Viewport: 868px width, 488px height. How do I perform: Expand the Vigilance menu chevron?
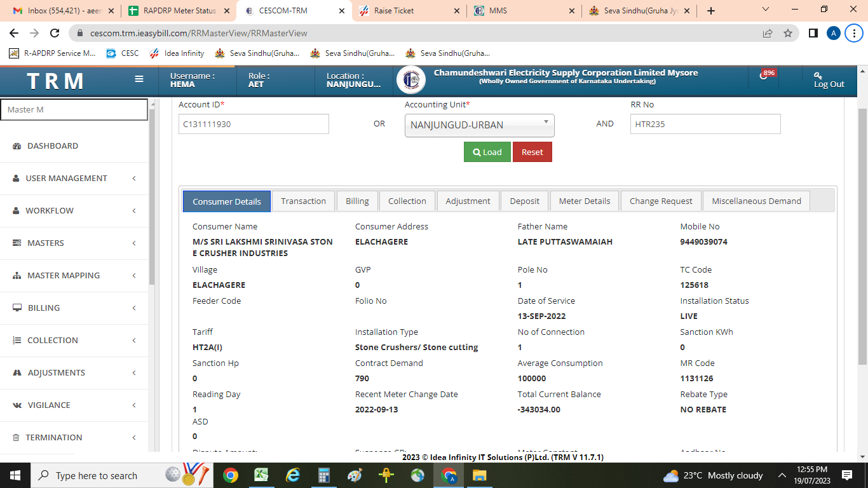134,405
